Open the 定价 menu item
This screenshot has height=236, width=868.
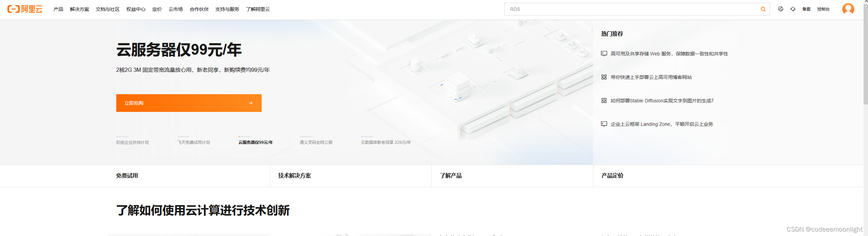point(157,9)
